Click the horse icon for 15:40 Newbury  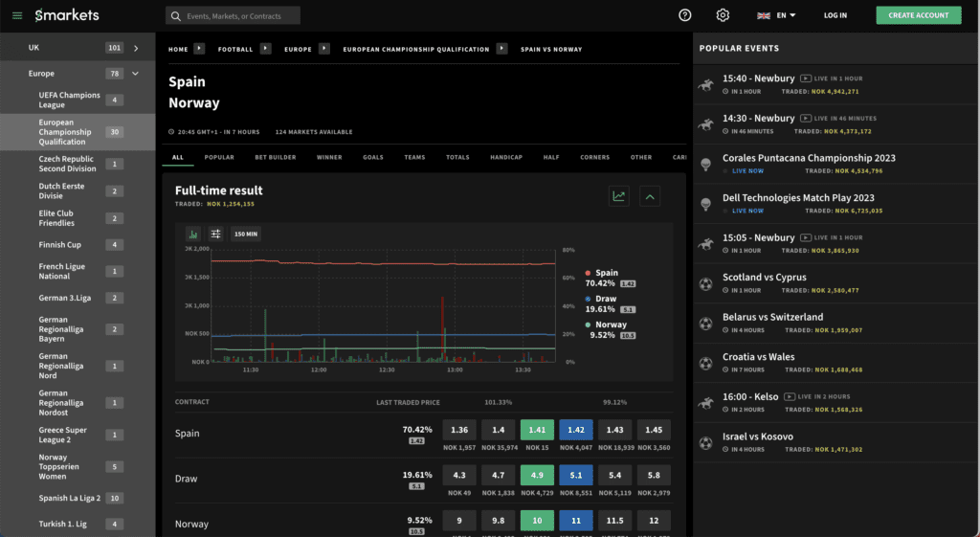[706, 84]
